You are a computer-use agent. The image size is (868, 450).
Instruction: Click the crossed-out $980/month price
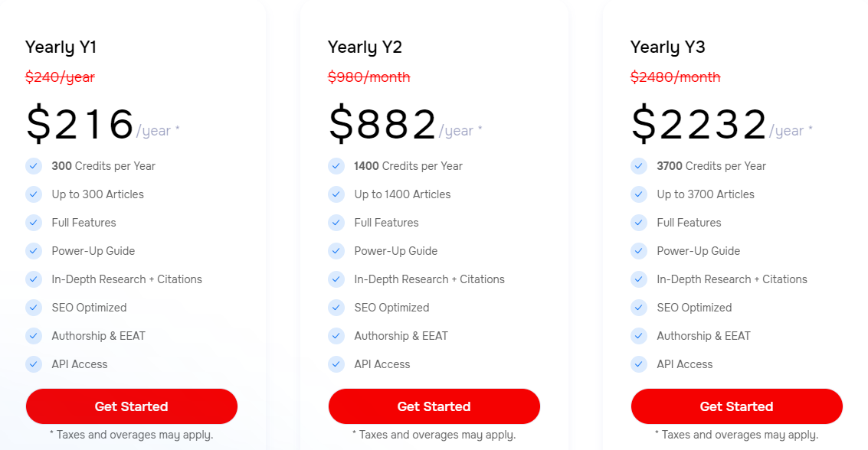click(x=369, y=77)
